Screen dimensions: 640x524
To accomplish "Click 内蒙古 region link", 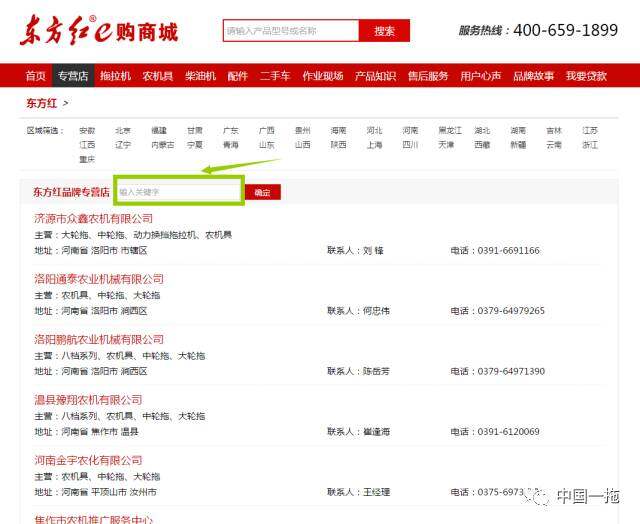I will pyautogui.click(x=162, y=145).
